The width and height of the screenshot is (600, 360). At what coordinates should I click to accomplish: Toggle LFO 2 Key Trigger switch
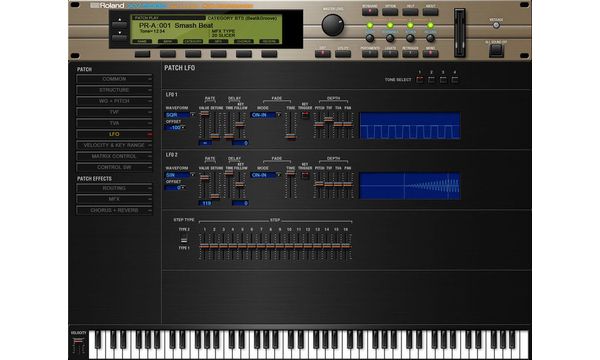click(305, 175)
